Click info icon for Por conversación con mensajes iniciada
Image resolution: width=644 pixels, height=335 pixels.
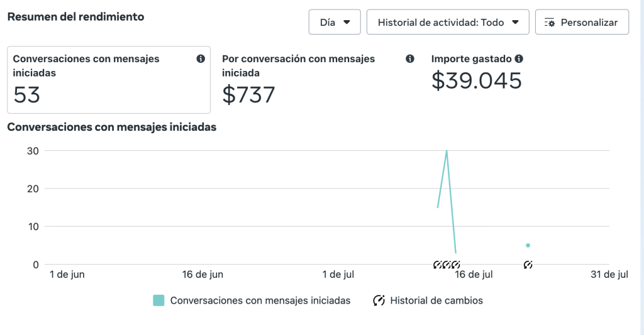(x=410, y=59)
